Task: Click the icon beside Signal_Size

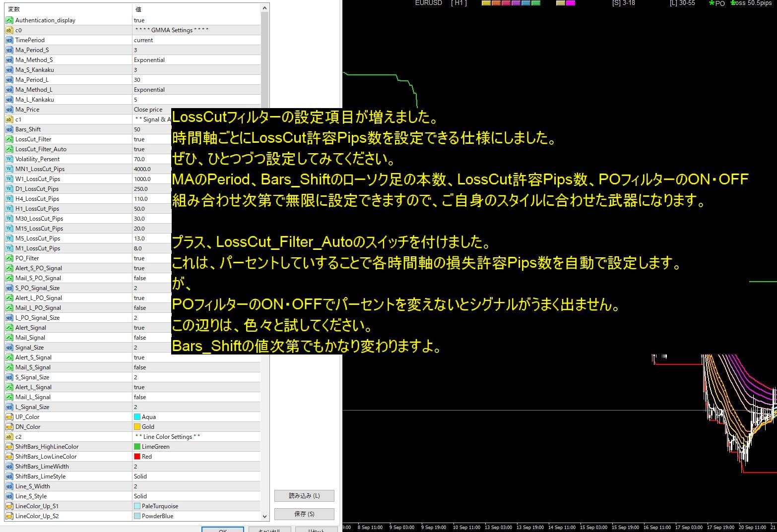Action: coord(9,348)
